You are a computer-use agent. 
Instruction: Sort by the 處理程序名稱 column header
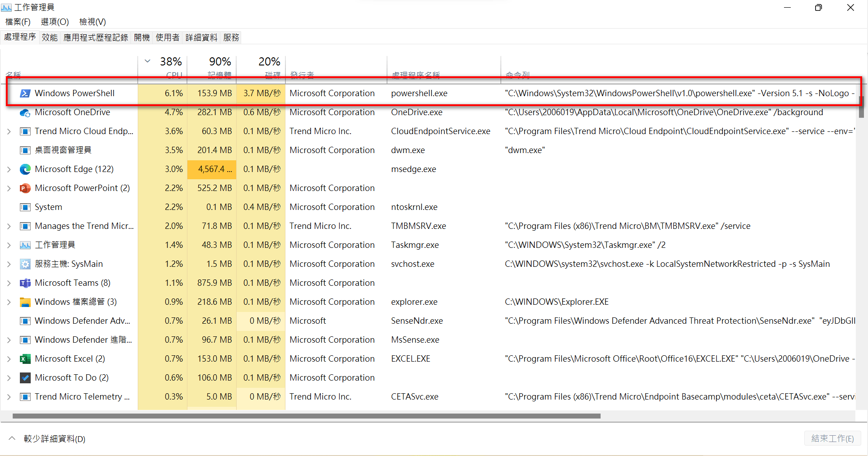(444, 69)
